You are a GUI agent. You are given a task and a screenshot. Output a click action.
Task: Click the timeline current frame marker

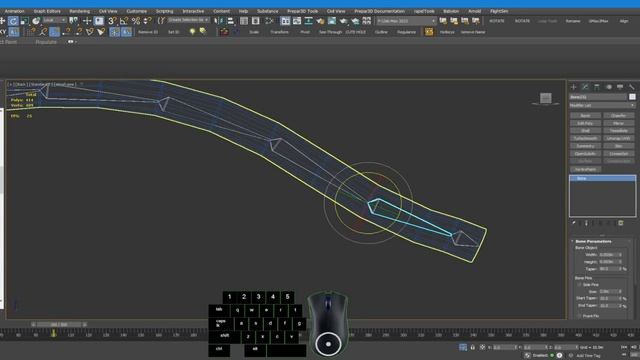pyautogui.click(x=53, y=333)
